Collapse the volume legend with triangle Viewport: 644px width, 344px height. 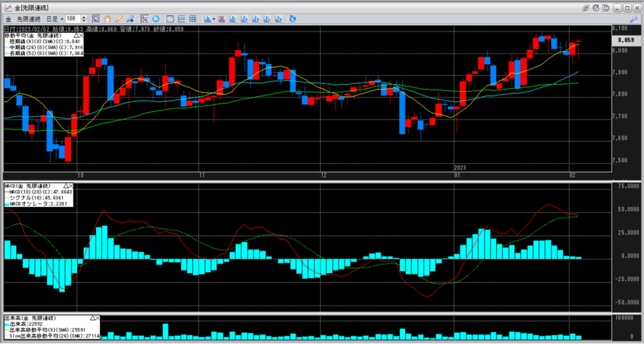point(93,318)
